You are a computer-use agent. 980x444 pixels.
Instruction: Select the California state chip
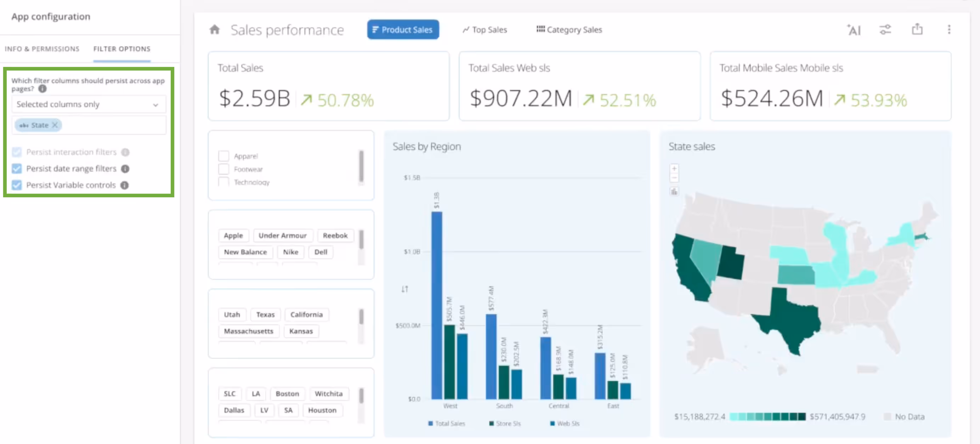(x=306, y=314)
